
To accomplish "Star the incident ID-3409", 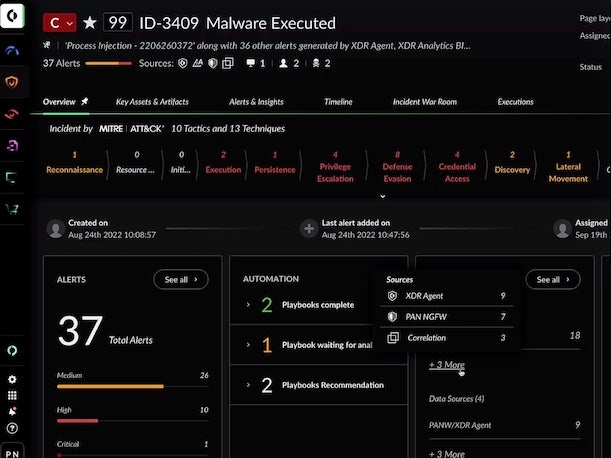I will click(90, 23).
